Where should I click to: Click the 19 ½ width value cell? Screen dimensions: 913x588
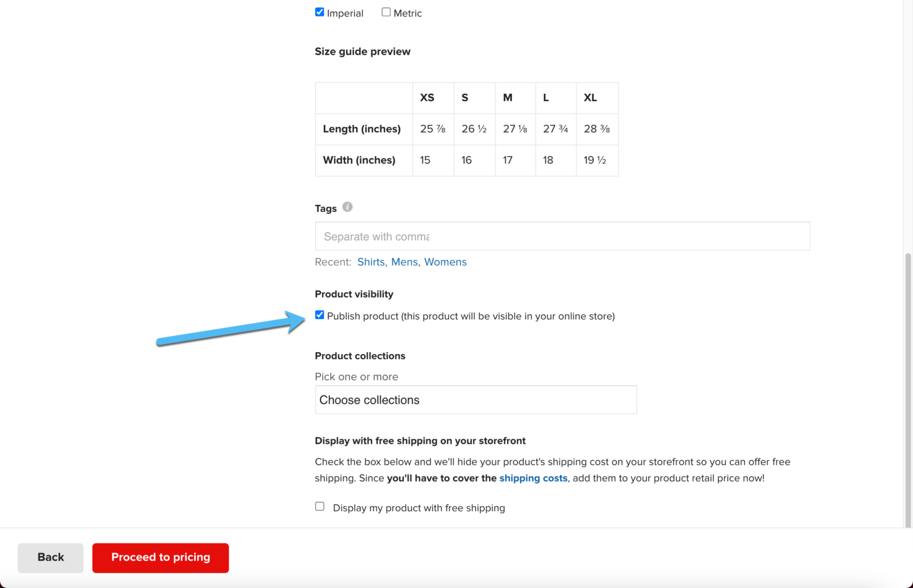(596, 160)
